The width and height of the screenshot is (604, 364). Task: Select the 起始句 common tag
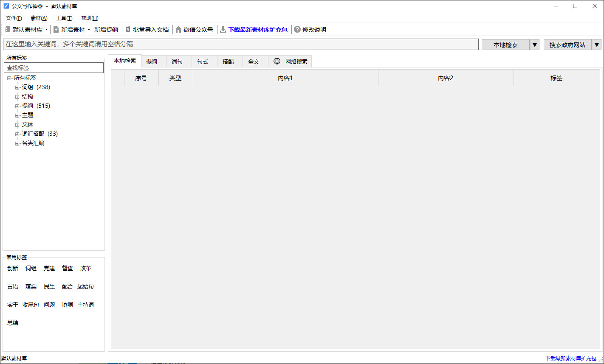[86, 286]
